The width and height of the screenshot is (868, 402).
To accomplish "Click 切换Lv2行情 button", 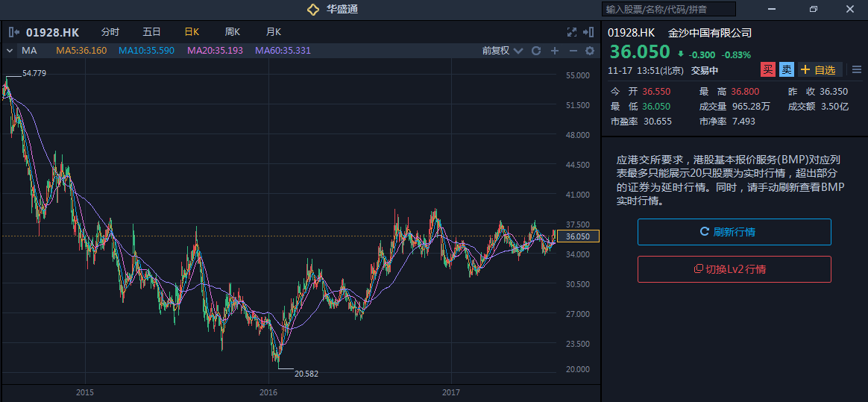I will 734,269.
